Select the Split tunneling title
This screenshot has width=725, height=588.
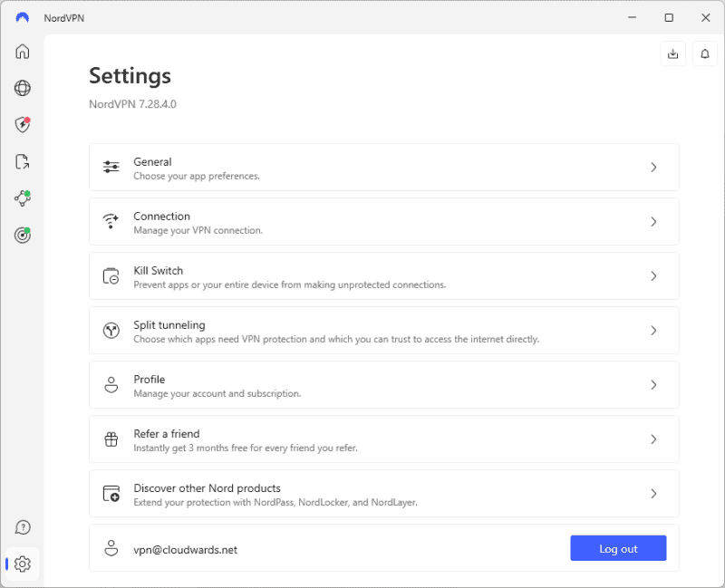[169, 325]
